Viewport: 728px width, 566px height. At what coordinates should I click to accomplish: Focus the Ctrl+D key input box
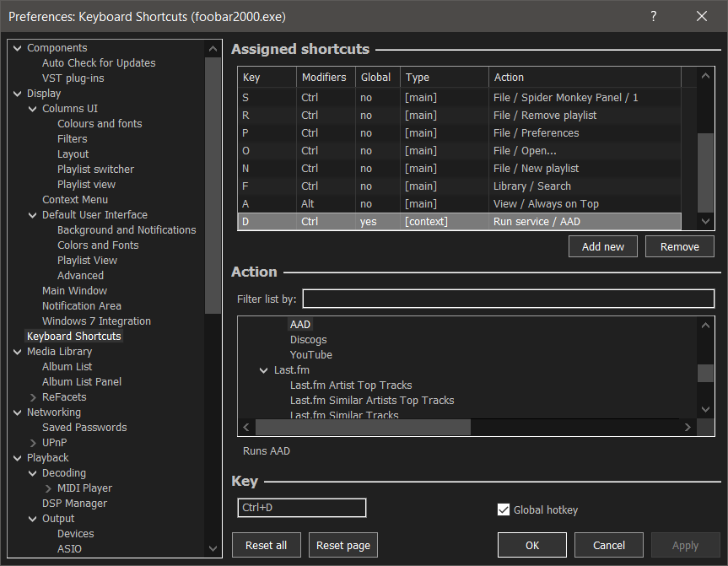(x=302, y=508)
